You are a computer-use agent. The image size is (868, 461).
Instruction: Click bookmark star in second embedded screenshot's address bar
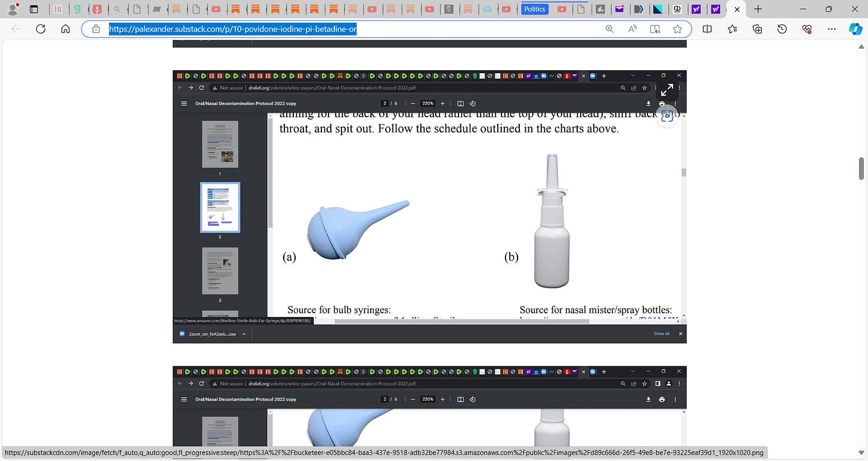point(646,384)
